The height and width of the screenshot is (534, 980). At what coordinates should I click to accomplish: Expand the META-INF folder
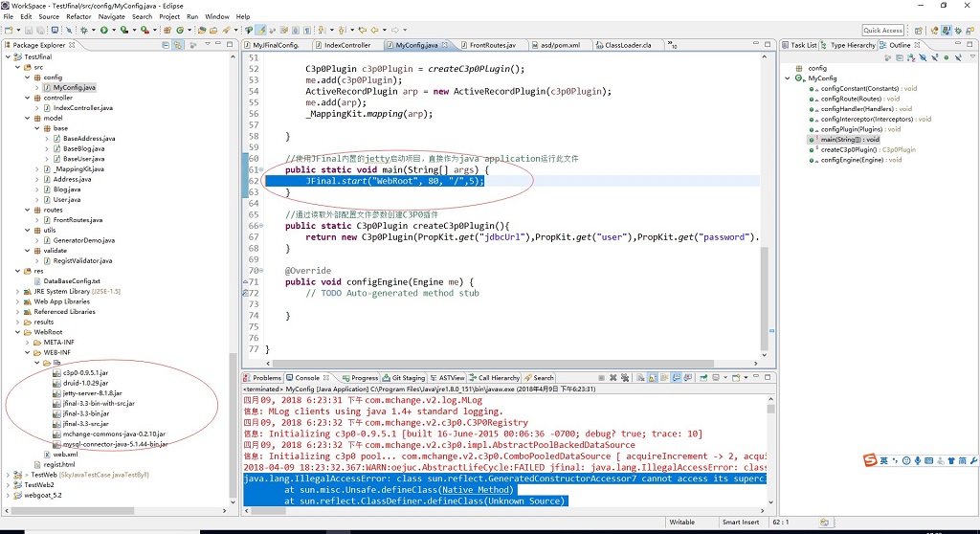[x=28, y=343]
